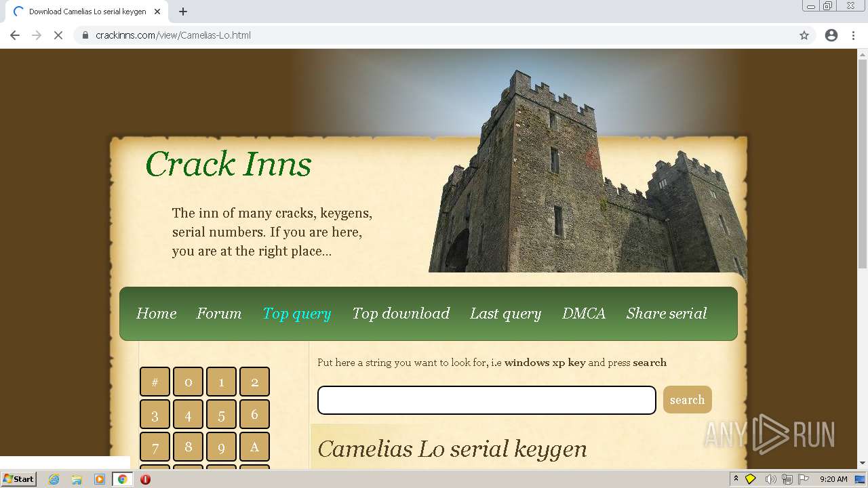Open the media player taskbar icon

[100, 479]
